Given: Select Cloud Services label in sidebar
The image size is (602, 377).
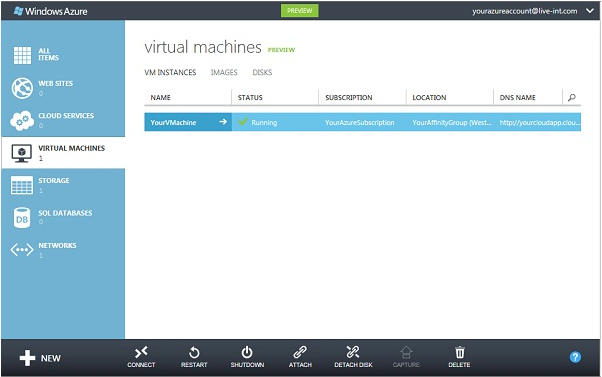Looking at the screenshot, I should tap(66, 116).
